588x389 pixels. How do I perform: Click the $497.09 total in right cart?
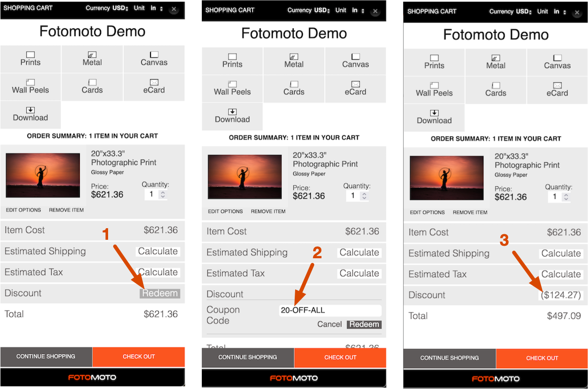click(564, 316)
